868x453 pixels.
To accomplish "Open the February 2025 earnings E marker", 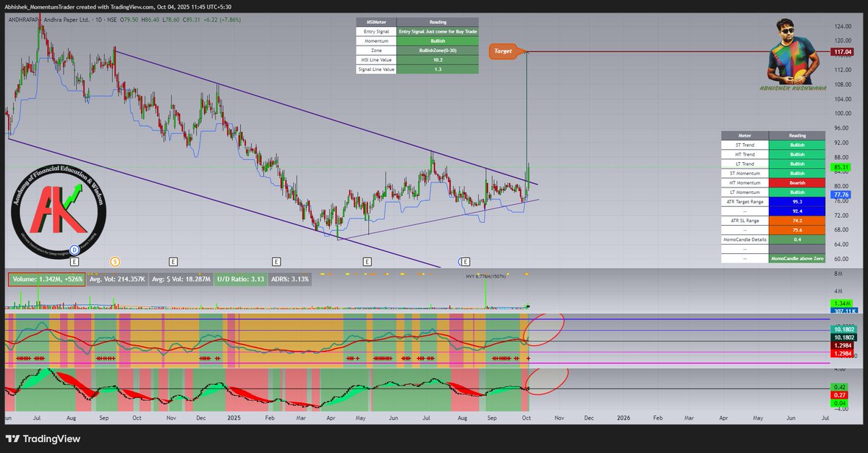I will pyautogui.click(x=276, y=261).
